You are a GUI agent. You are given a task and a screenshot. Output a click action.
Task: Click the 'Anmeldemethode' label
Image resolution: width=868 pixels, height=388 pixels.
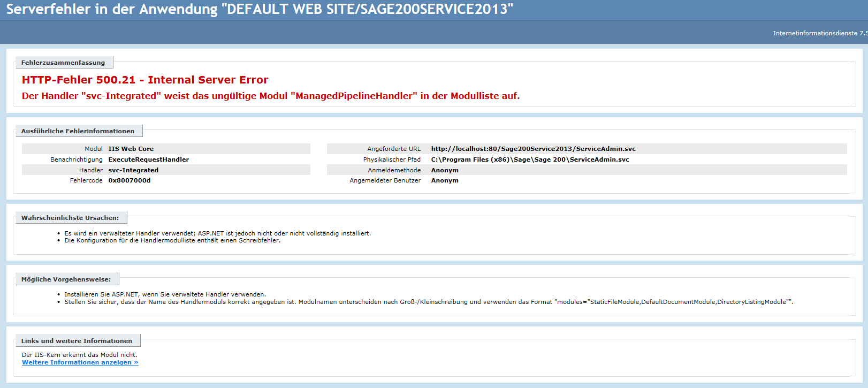(394, 170)
